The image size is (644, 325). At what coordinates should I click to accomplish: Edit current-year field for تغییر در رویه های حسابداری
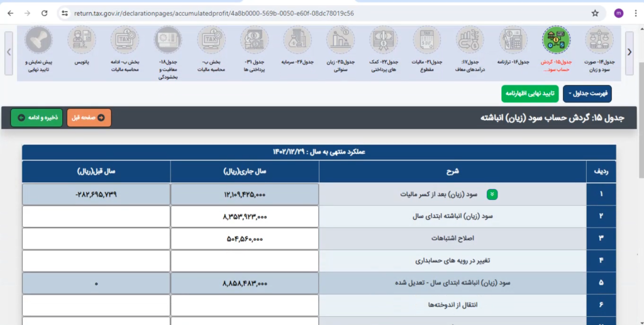coord(245,261)
